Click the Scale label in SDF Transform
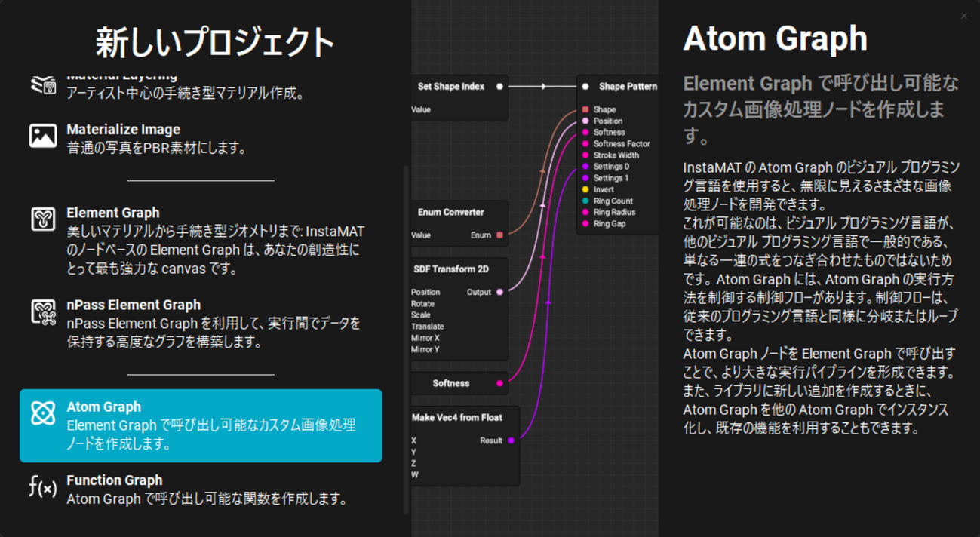The height and width of the screenshot is (537, 980). 421,315
